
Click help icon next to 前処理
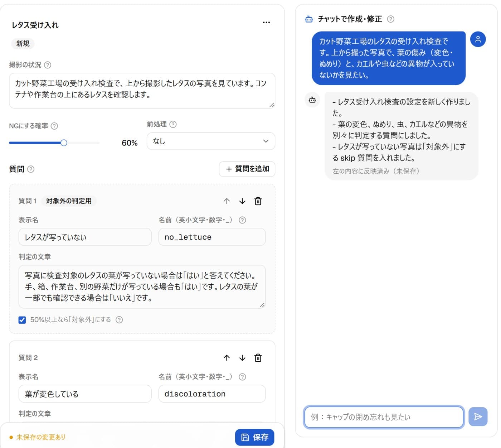173,124
